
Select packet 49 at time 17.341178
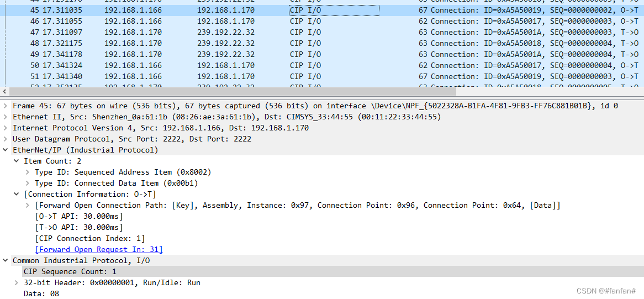pos(322,54)
